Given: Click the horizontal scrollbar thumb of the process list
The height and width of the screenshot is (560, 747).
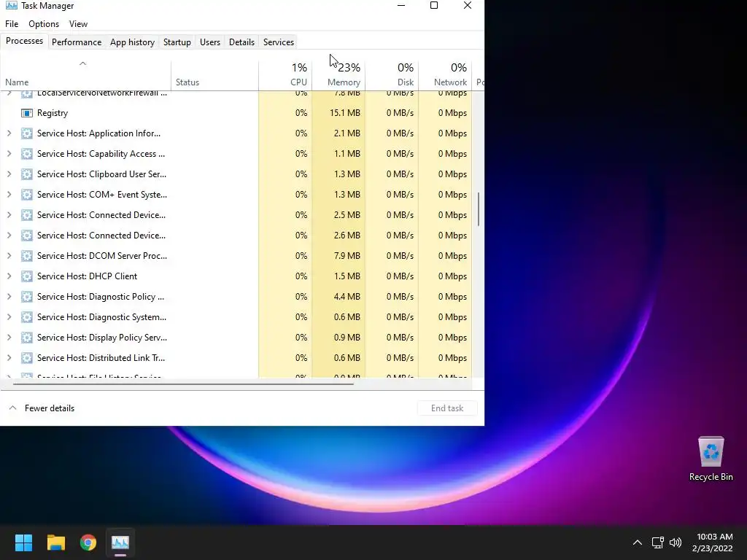Looking at the screenshot, I should 183,384.
